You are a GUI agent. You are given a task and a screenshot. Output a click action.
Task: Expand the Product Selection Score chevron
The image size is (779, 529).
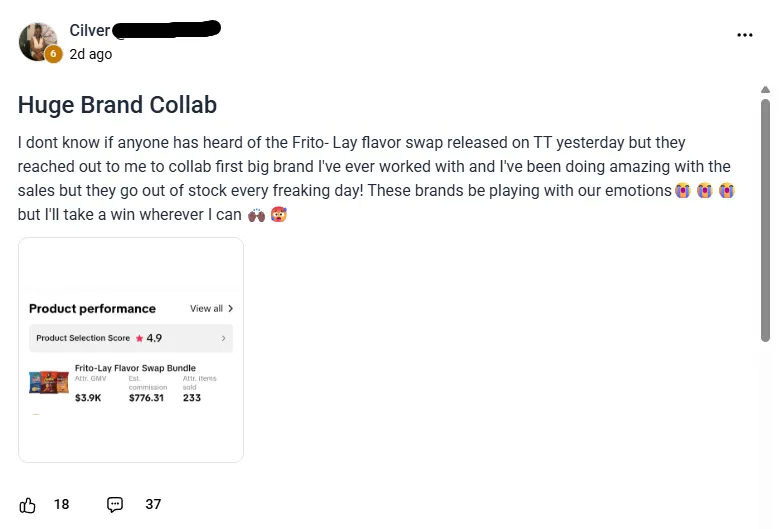pos(223,338)
